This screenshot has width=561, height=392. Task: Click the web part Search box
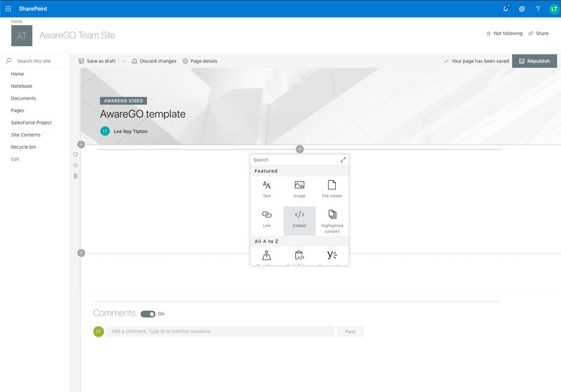click(x=295, y=160)
